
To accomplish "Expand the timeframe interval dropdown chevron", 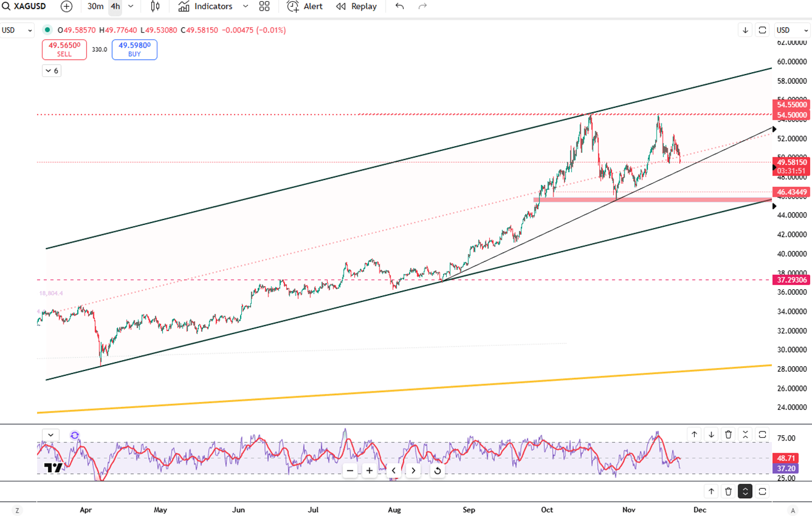I will point(131,6).
